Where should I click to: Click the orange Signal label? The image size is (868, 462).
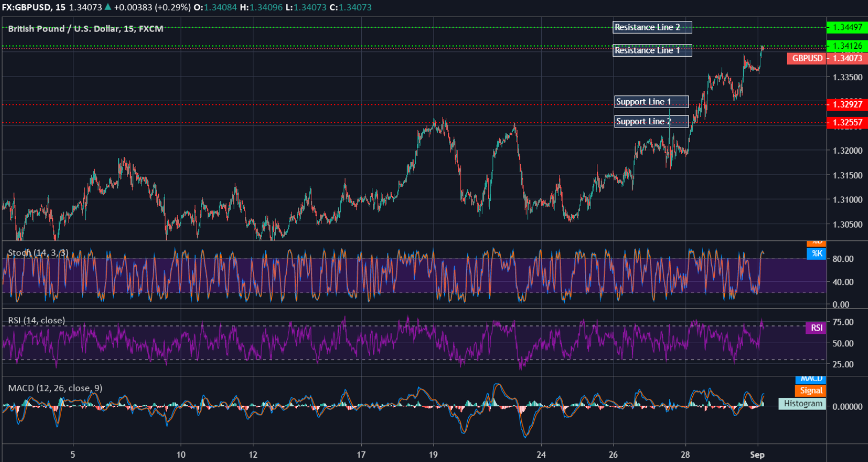point(811,391)
